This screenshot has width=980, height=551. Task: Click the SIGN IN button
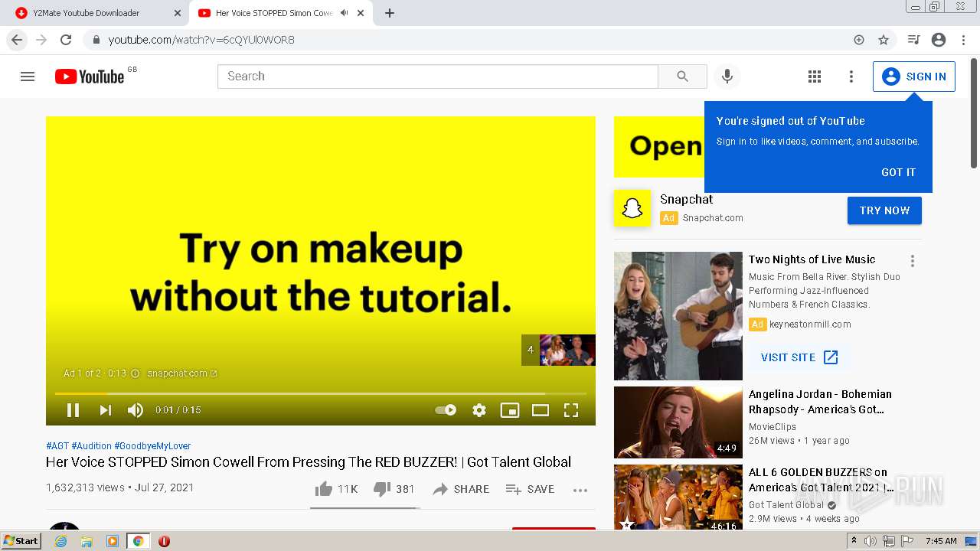coord(914,77)
